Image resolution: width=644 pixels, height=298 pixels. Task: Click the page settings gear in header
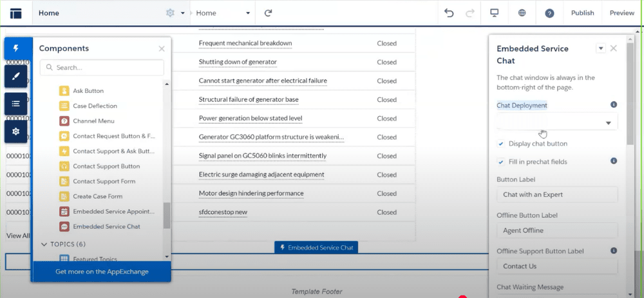pos(170,13)
